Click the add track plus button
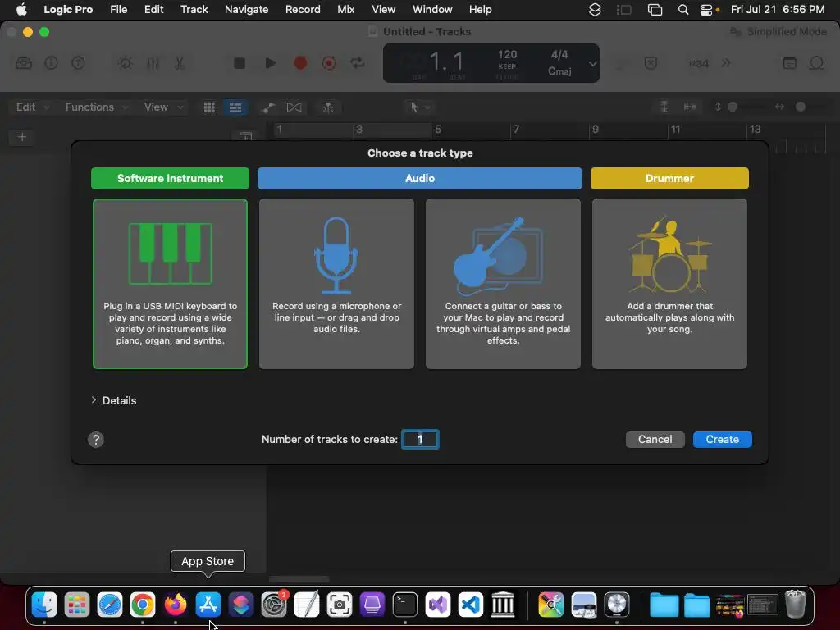The height and width of the screenshot is (630, 840). [22, 137]
